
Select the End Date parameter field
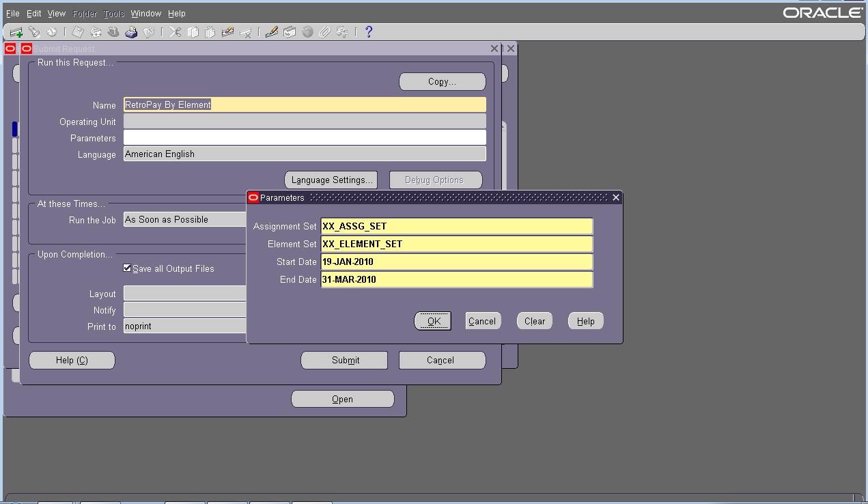pos(456,279)
